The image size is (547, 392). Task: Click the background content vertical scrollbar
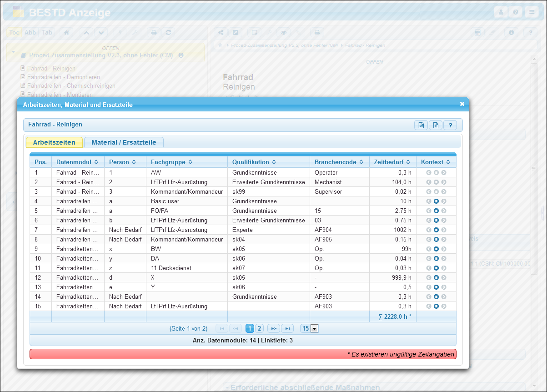pyautogui.click(x=534, y=168)
